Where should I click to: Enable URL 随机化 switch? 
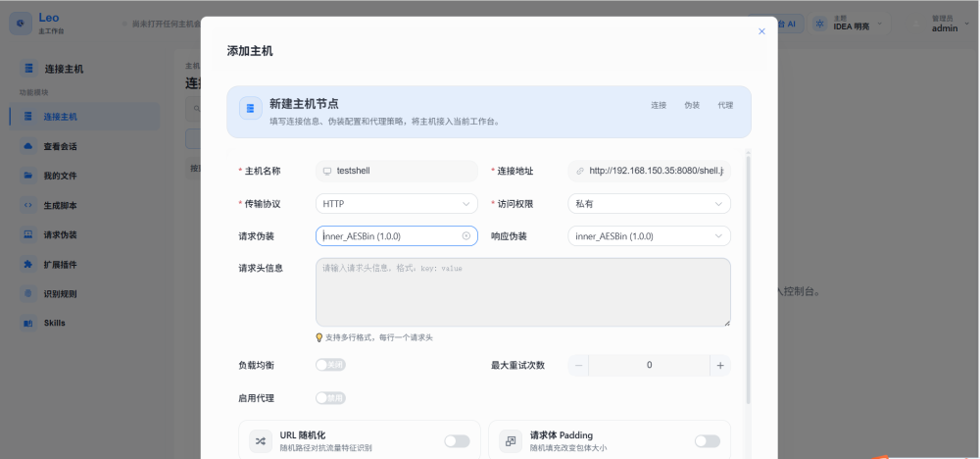coord(457,441)
